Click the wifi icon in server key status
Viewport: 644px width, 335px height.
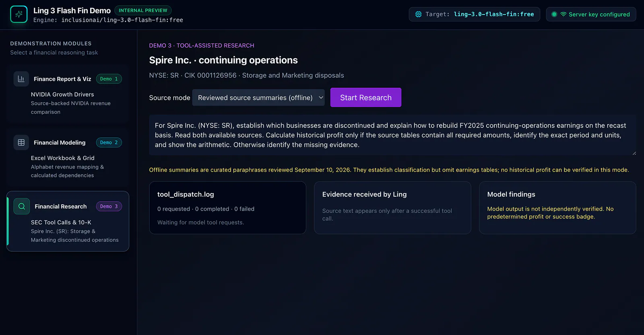point(563,14)
